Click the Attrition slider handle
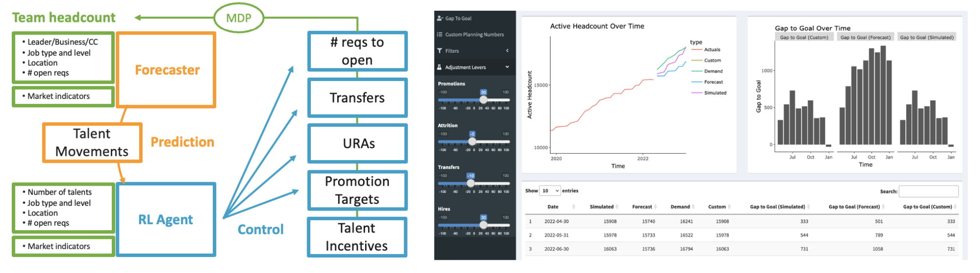This screenshot has height=273, width=980. pos(472,141)
